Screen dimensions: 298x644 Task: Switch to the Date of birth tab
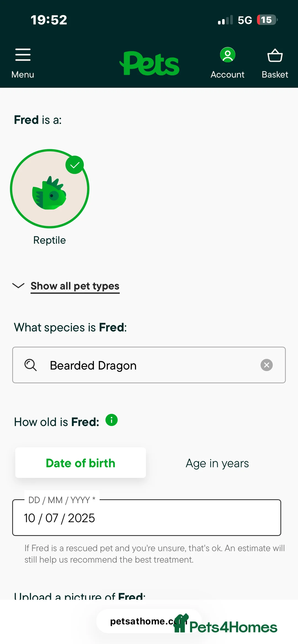[x=81, y=463]
